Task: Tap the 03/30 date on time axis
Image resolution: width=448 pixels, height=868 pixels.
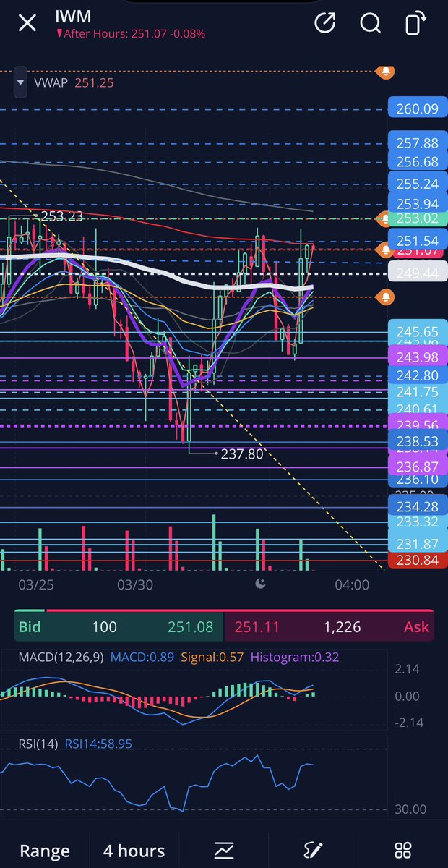Action: tap(134, 584)
